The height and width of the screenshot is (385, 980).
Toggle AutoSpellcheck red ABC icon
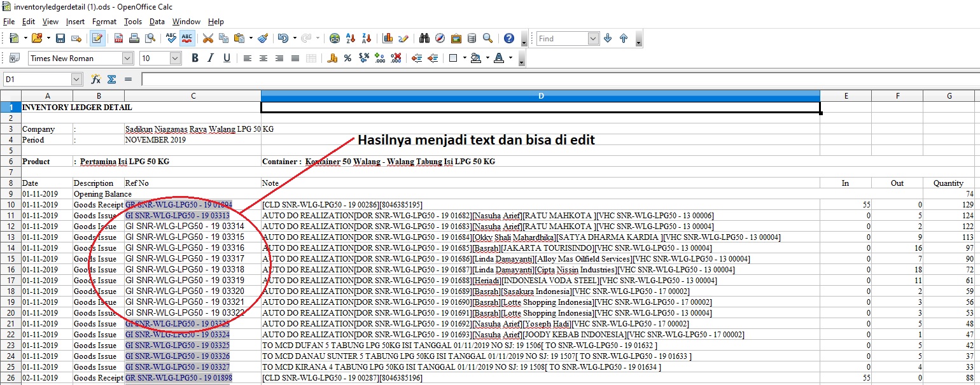[x=187, y=38]
